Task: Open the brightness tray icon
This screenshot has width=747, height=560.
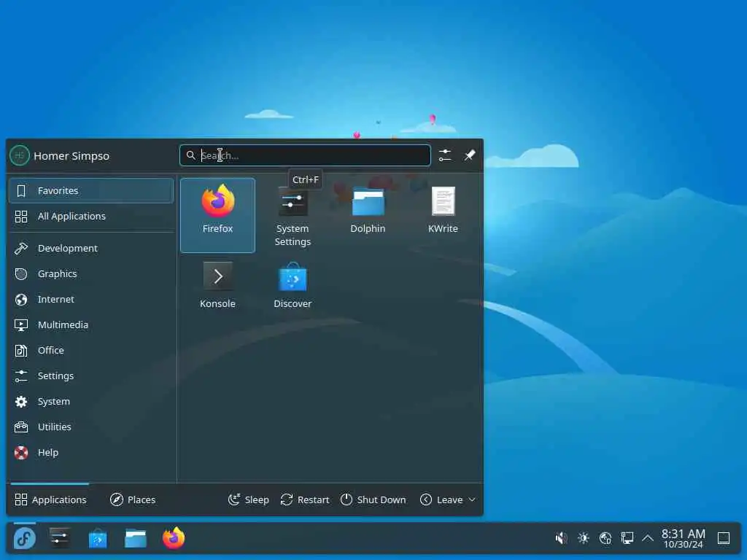Action: (x=583, y=538)
